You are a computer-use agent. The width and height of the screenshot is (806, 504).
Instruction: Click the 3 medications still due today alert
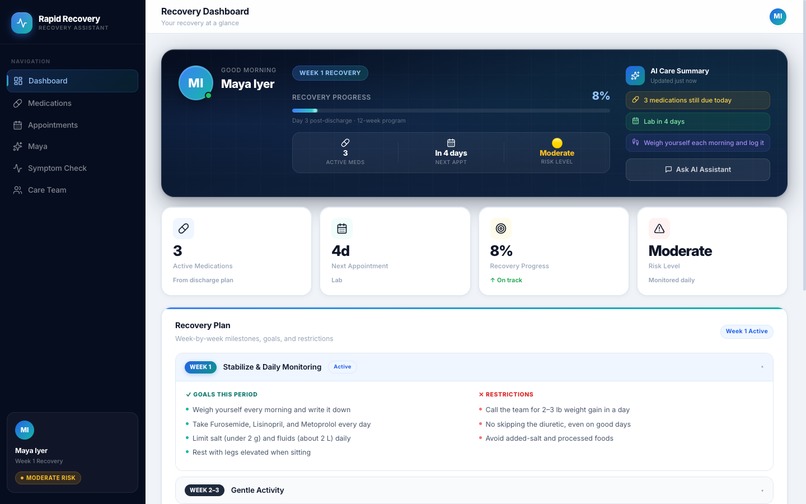698,100
